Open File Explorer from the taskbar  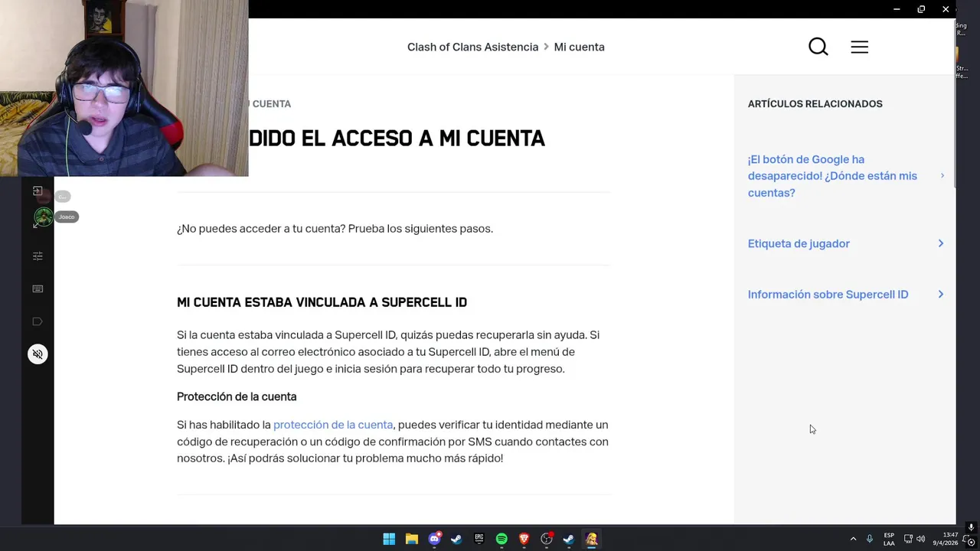[411, 539]
